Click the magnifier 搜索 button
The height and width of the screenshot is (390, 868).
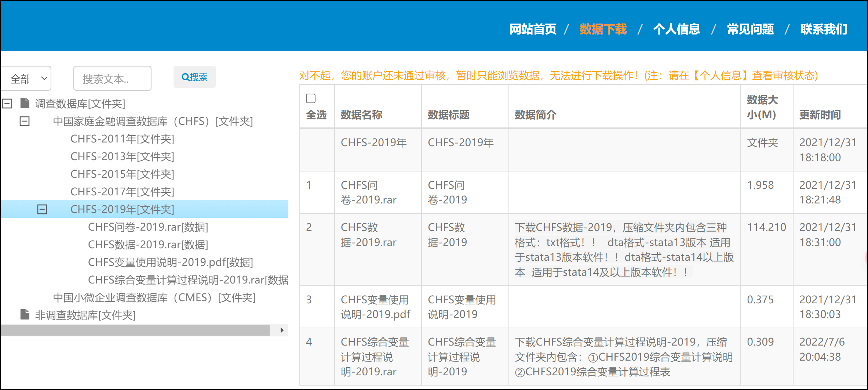pos(194,77)
